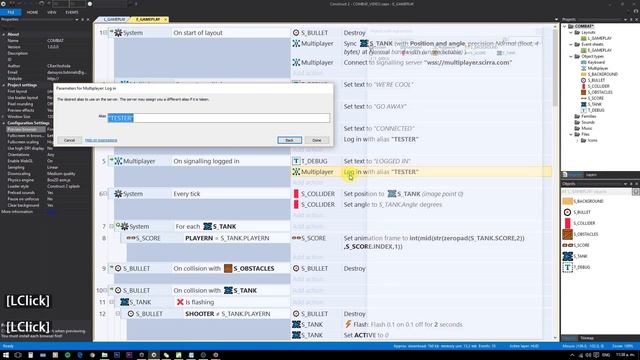The image size is (640, 360).
Task: Select the Sounds folder in Projects
Action: tap(584, 122)
